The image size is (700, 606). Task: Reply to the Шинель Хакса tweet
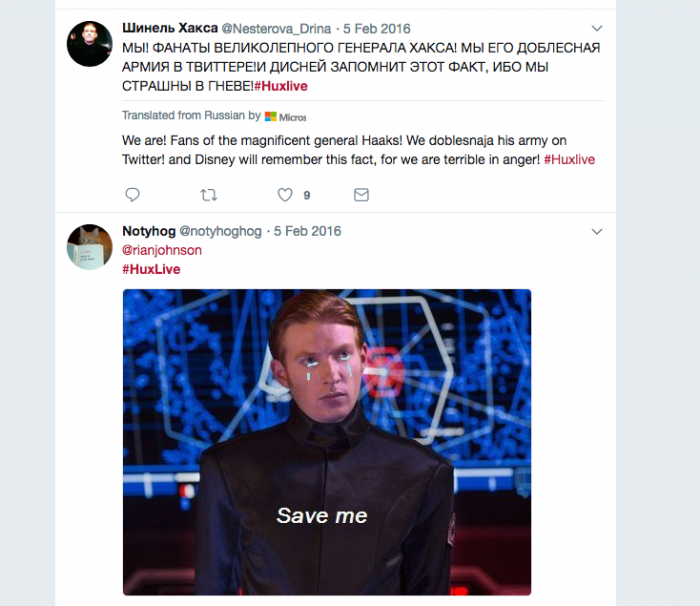pos(132,195)
